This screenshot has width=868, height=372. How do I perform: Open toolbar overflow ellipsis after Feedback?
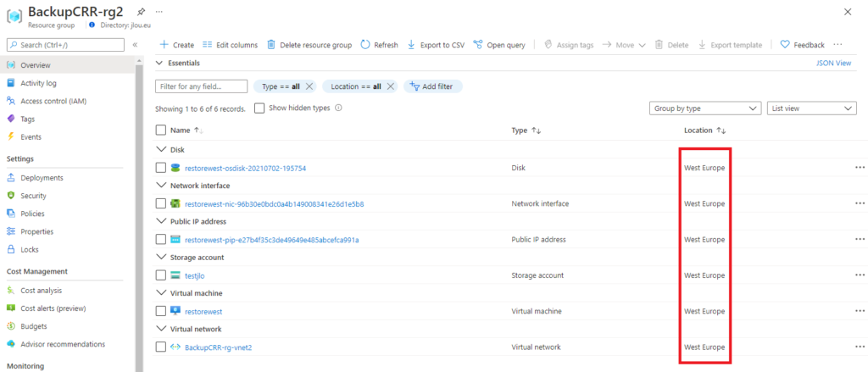(x=837, y=45)
